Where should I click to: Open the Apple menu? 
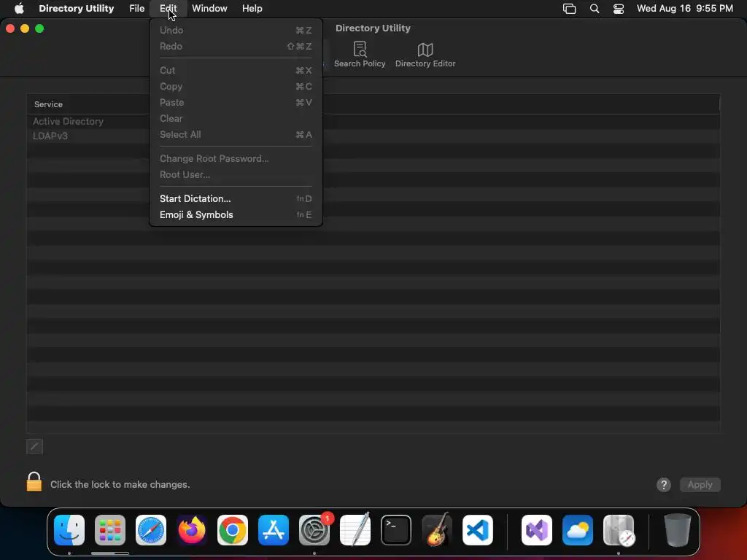click(19, 8)
